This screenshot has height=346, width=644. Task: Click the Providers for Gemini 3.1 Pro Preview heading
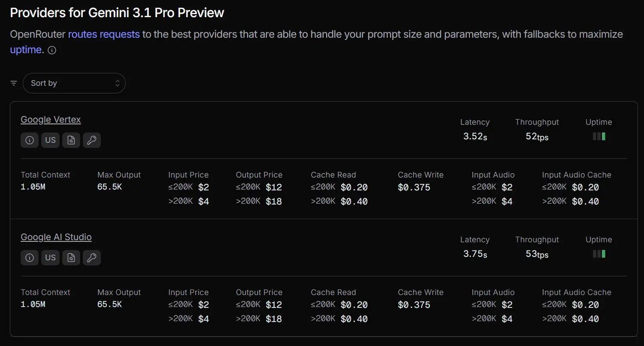[x=117, y=13]
